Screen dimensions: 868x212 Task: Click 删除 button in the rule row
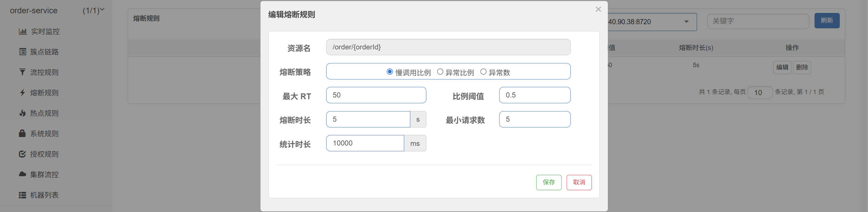coord(802,67)
